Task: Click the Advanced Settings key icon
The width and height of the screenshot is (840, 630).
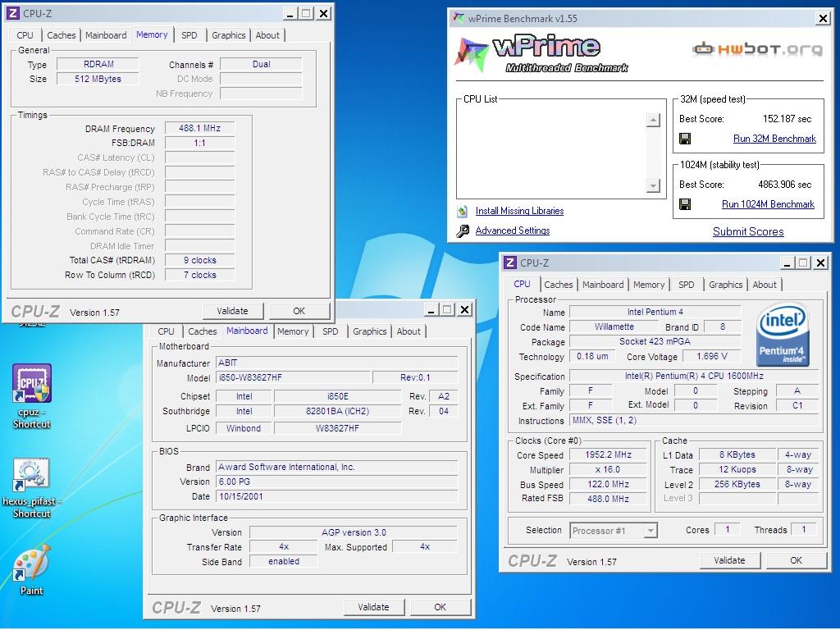Action: 463,231
